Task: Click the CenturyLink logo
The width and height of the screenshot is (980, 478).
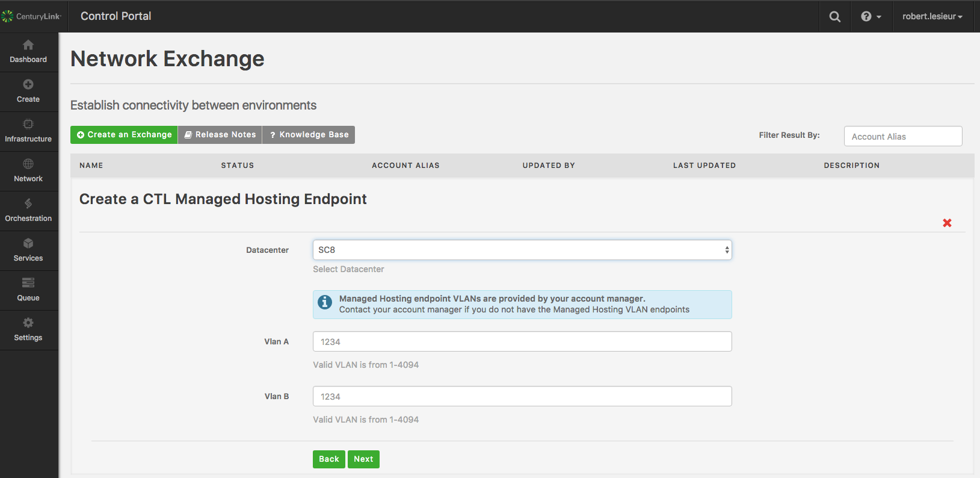Action: click(x=31, y=16)
